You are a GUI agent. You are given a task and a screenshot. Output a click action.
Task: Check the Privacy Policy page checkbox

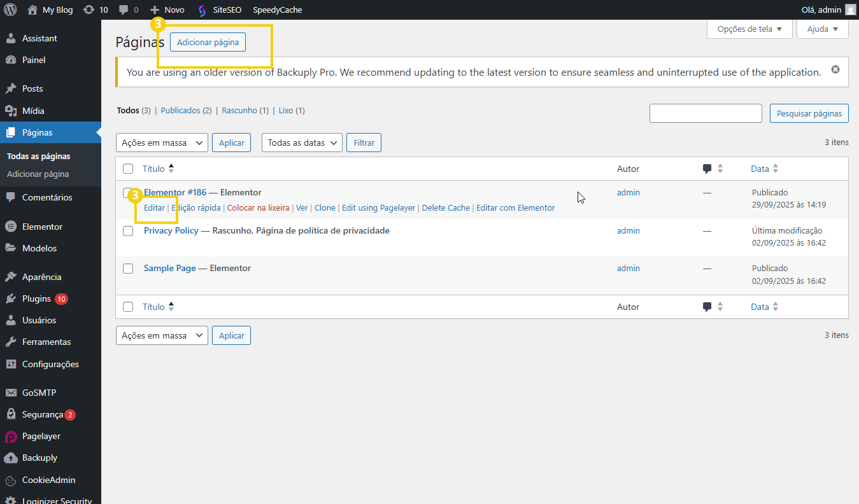(128, 231)
